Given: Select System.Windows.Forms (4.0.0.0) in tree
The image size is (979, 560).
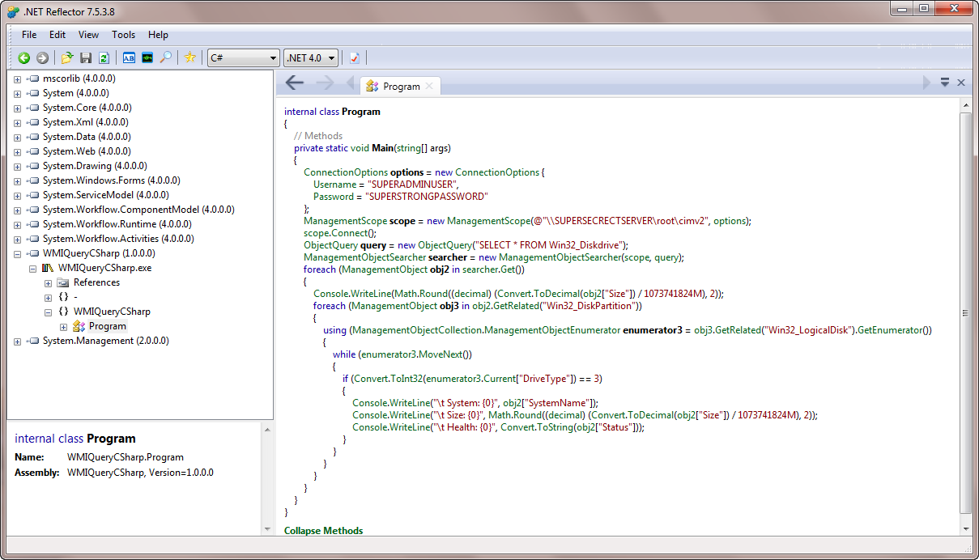Looking at the screenshot, I should click(112, 180).
